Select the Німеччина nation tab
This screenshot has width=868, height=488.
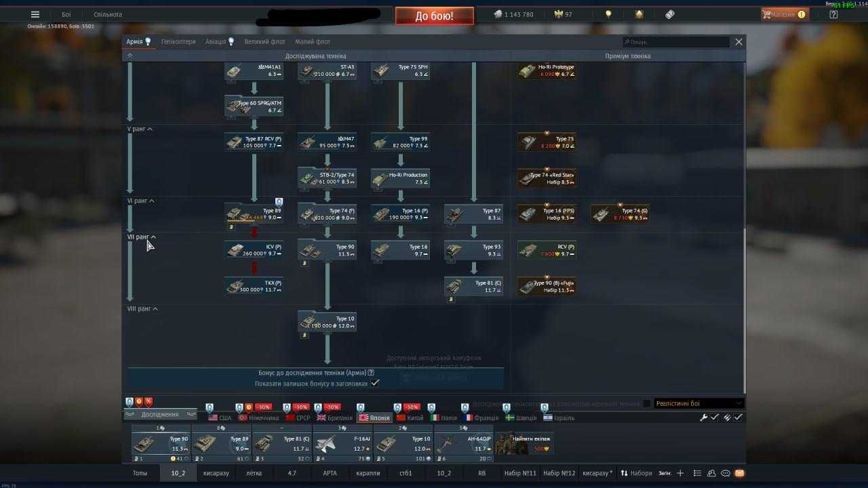click(x=258, y=418)
